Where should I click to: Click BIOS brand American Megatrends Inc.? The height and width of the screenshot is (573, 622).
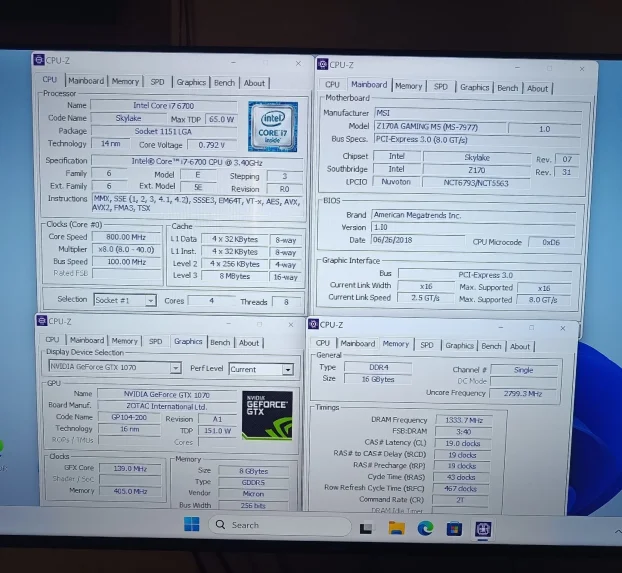click(474, 215)
